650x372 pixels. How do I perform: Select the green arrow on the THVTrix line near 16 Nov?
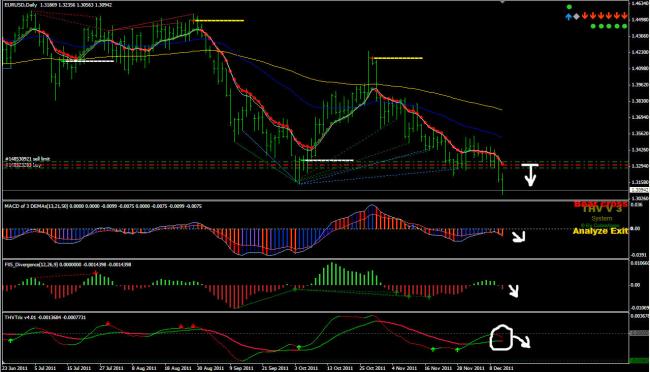(x=433, y=350)
